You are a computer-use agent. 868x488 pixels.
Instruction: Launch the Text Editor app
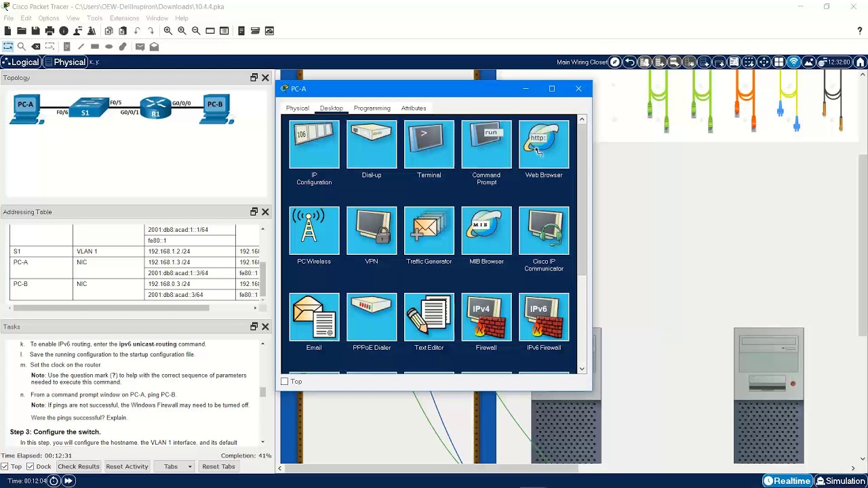[x=429, y=317]
